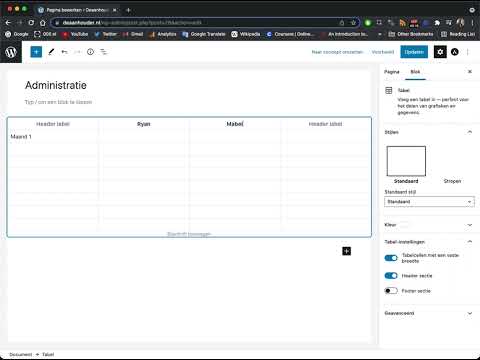
Task: Click the Voorbeeld preview link
Action: tap(383, 52)
